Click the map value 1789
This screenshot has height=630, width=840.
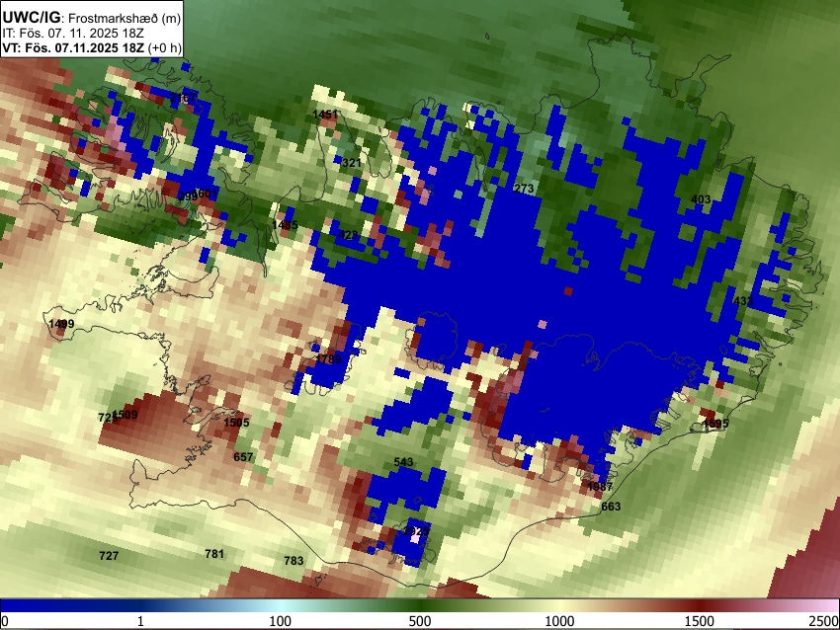(x=328, y=359)
